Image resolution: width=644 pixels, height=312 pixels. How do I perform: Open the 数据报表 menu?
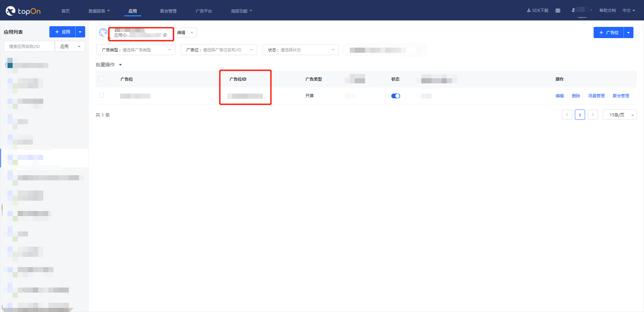(99, 11)
